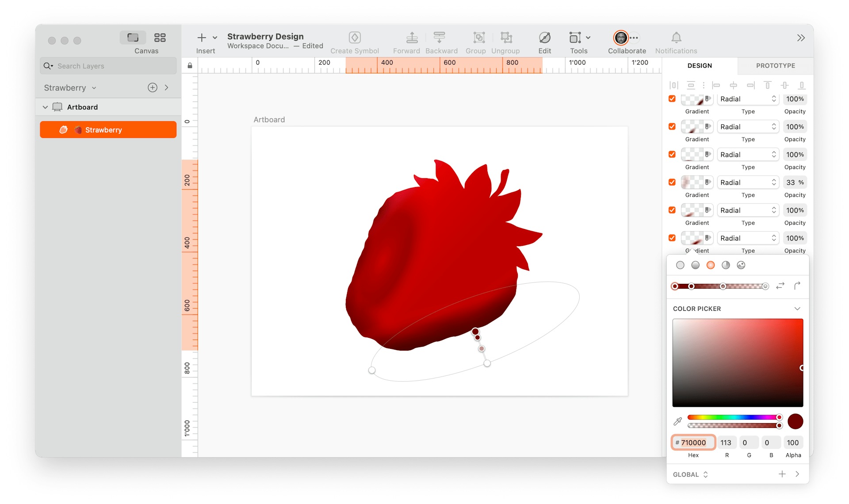Open Collaborate options ellipsis
This screenshot has width=849, height=504.
634,38
